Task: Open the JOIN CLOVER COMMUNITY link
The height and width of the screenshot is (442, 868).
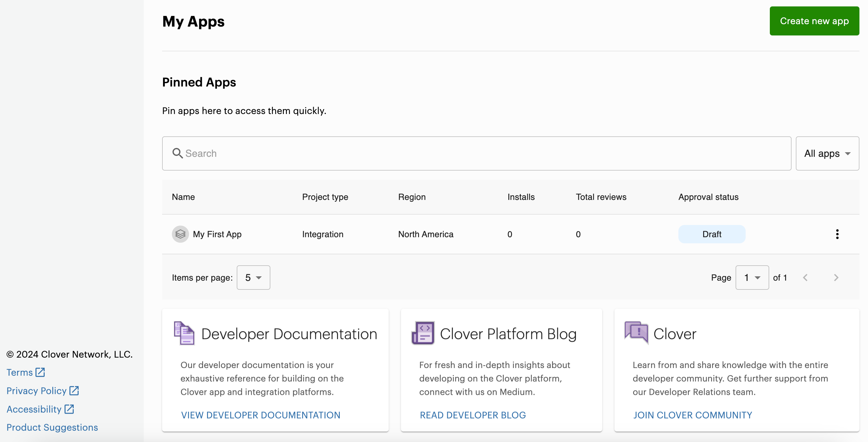Action: click(x=692, y=415)
